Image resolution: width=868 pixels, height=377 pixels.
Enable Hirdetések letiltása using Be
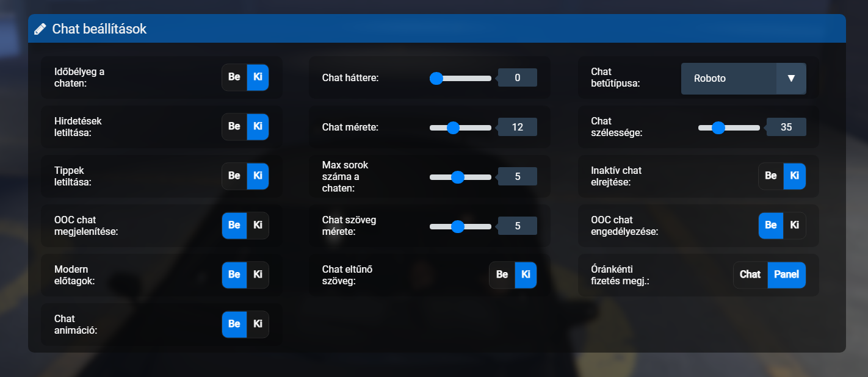[234, 127]
